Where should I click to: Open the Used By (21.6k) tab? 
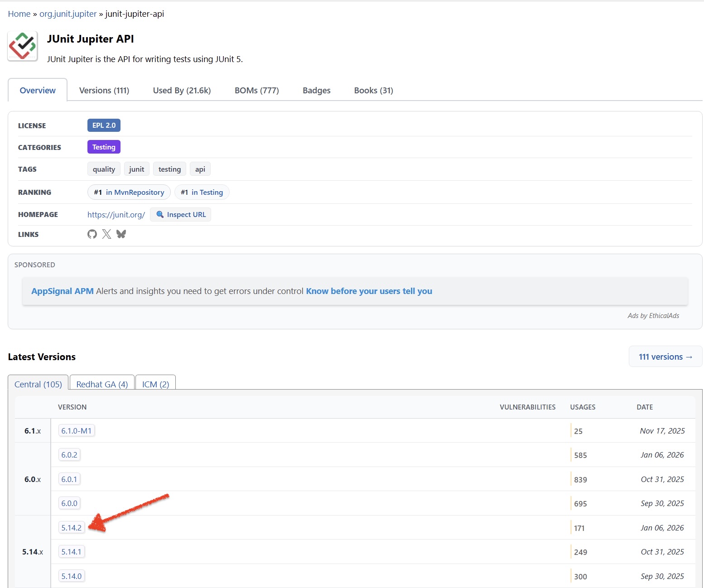tap(182, 91)
